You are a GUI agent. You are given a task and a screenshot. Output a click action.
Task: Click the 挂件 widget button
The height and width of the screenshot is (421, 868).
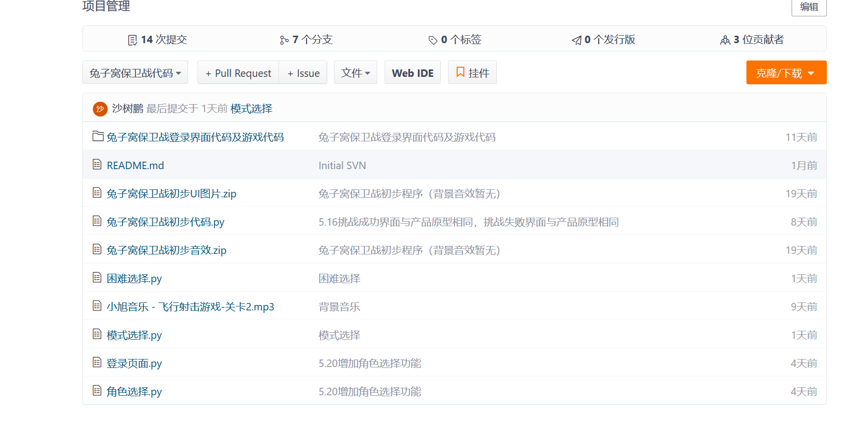click(472, 72)
